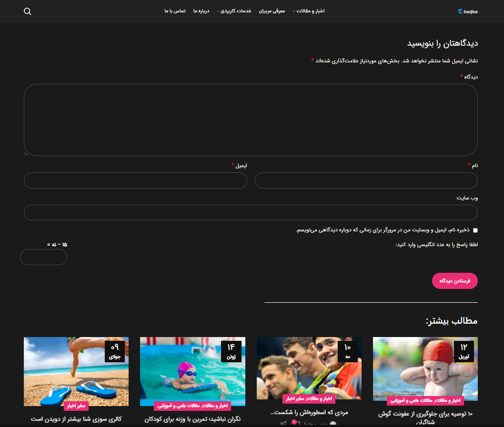
Task: Click the 14 ژوئن date badge
Action: [231, 351]
